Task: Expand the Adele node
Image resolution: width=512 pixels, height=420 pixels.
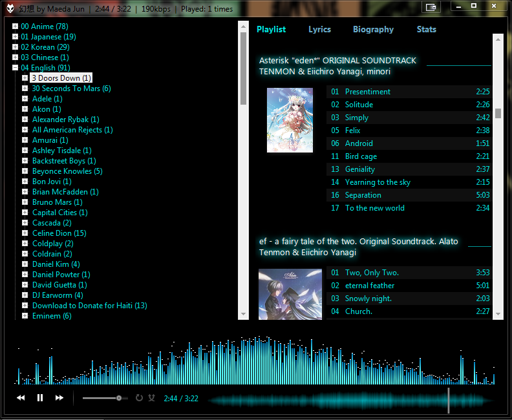Action: pos(25,99)
